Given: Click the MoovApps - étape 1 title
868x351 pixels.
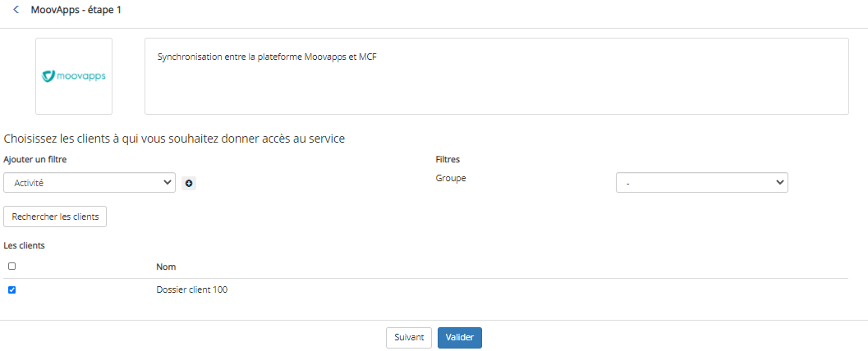Looking at the screenshot, I should click(76, 10).
